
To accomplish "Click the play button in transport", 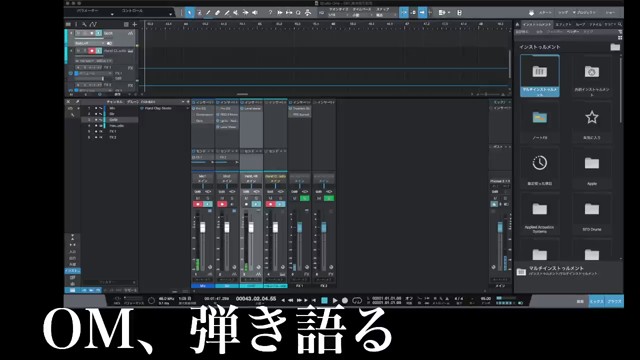I will click(335, 300).
